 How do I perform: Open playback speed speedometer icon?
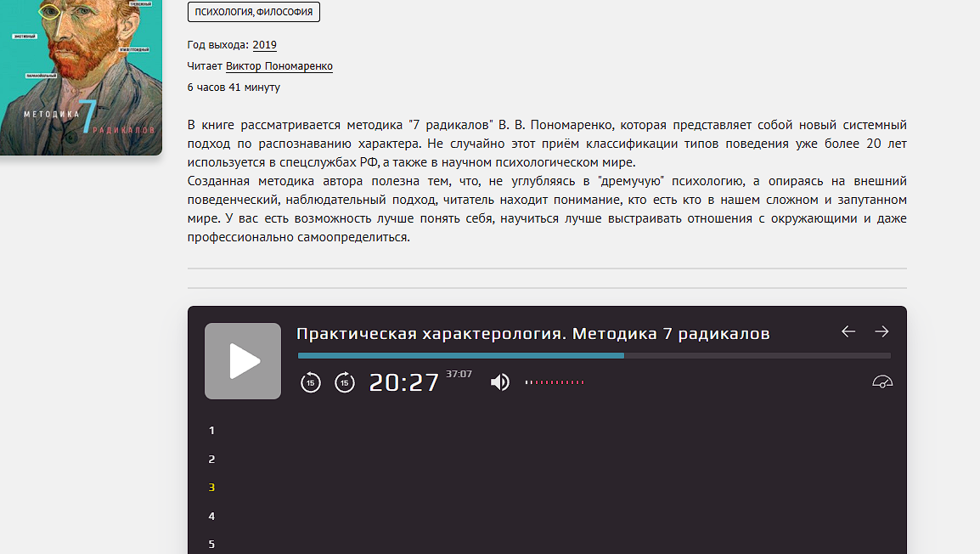point(882,382)
